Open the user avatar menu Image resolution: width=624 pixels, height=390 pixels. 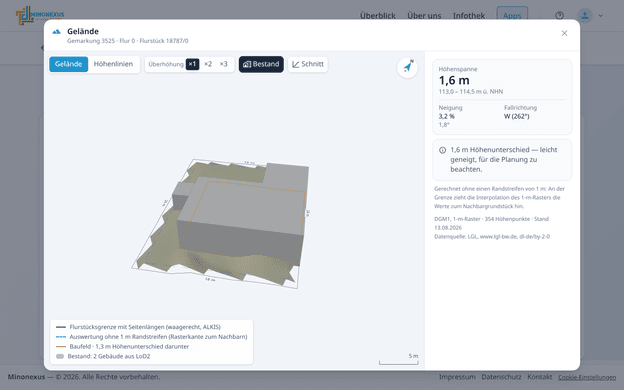[x=585, y=16]
